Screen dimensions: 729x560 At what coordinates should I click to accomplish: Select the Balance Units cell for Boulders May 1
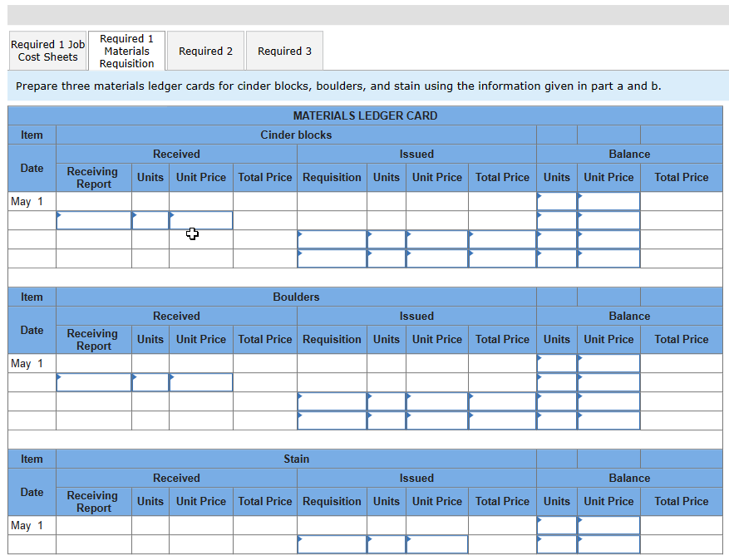pyautogui.click(x=556, y=363)
